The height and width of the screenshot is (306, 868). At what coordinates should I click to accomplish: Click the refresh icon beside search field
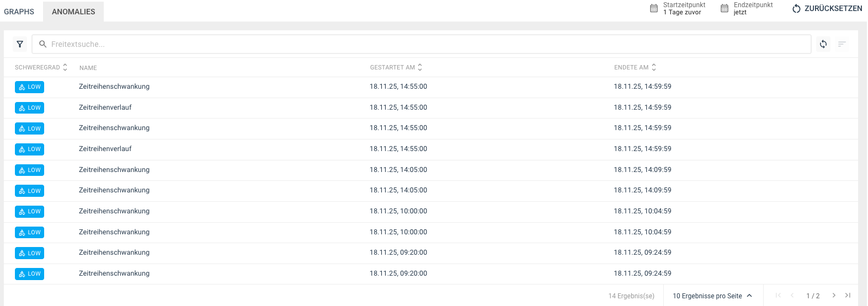[823, 44]
